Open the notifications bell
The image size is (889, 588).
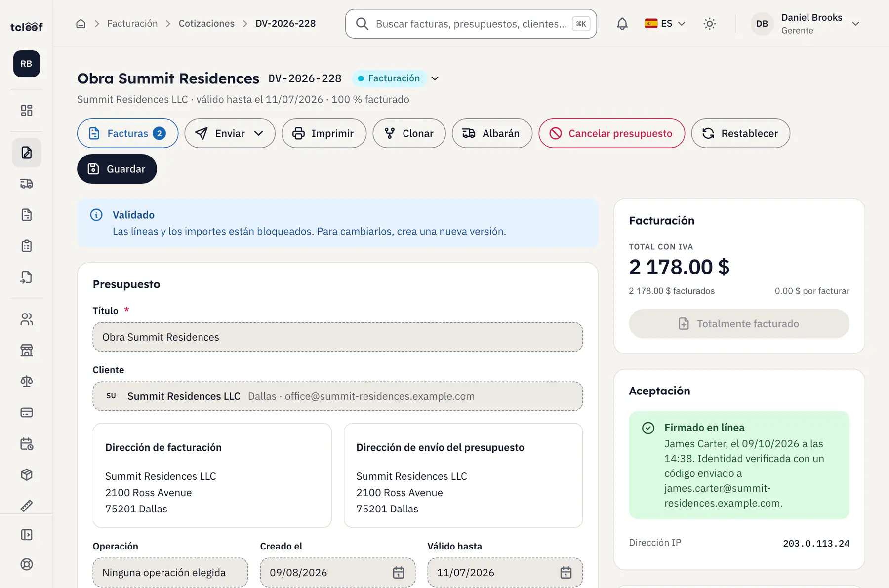pyautogui.click(x=622, y=24)
